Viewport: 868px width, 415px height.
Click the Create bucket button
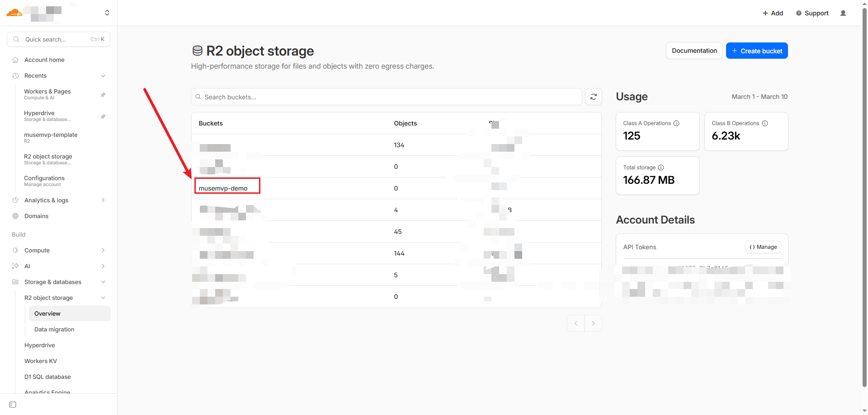coord(756,51)
